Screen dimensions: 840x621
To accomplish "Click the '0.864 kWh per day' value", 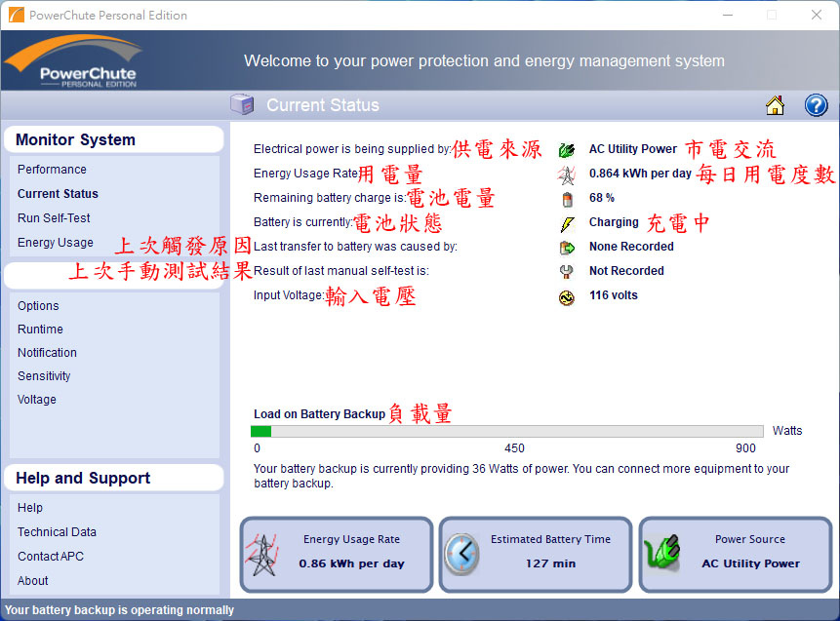I will (x=640, y=174).
